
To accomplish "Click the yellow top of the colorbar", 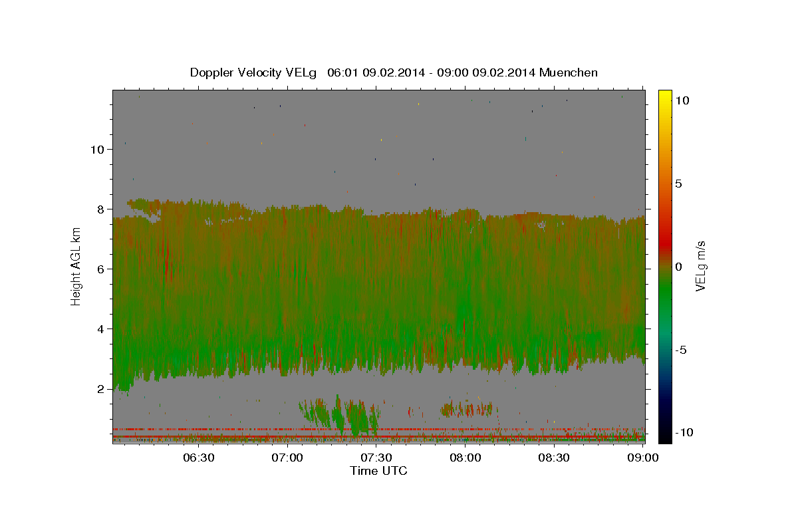I will (665, 96).
